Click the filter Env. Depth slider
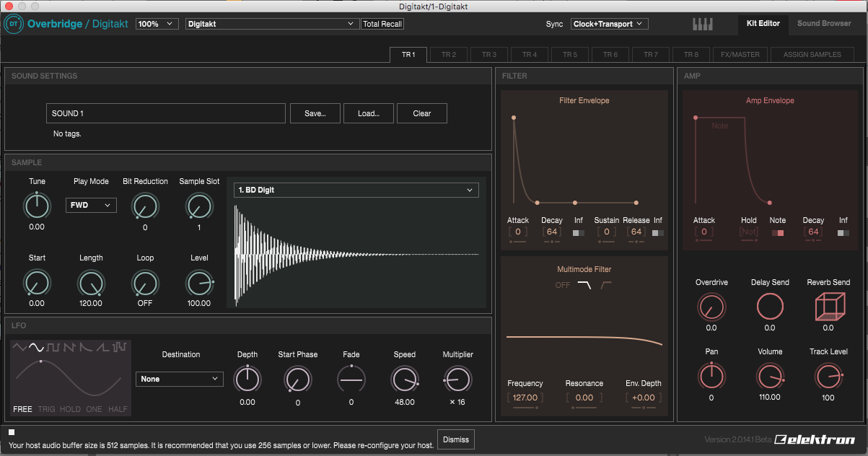 [644, 408]
